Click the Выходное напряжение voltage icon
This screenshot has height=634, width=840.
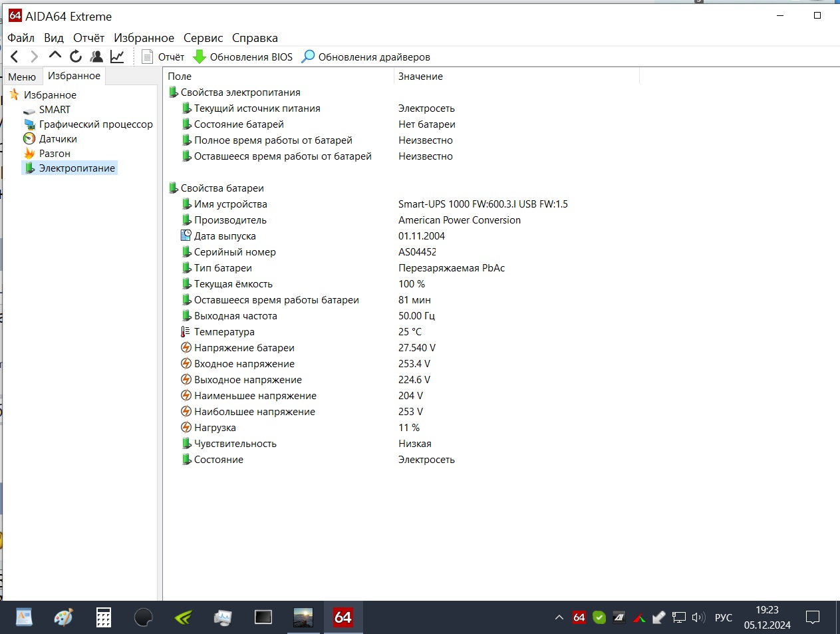[x=186, y=379]
